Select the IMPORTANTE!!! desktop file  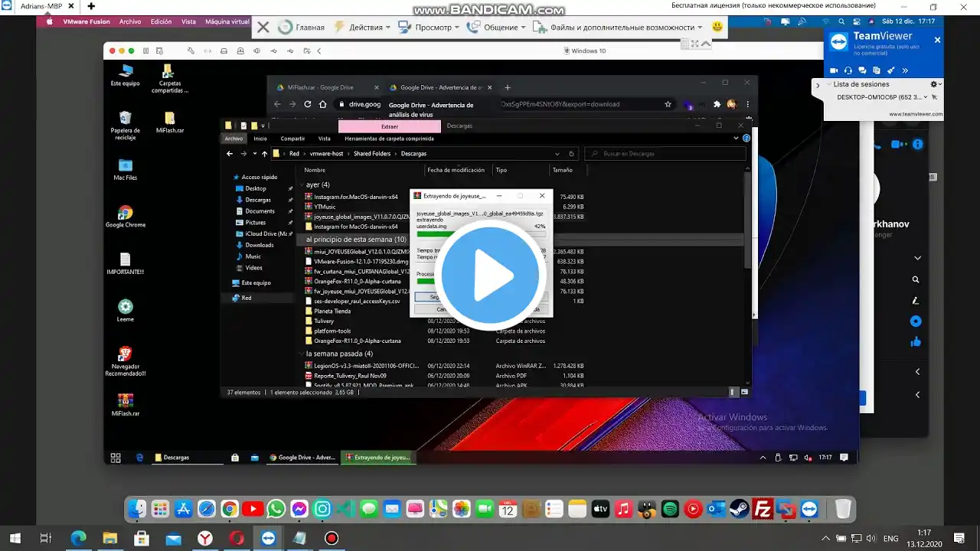point(125,263)
